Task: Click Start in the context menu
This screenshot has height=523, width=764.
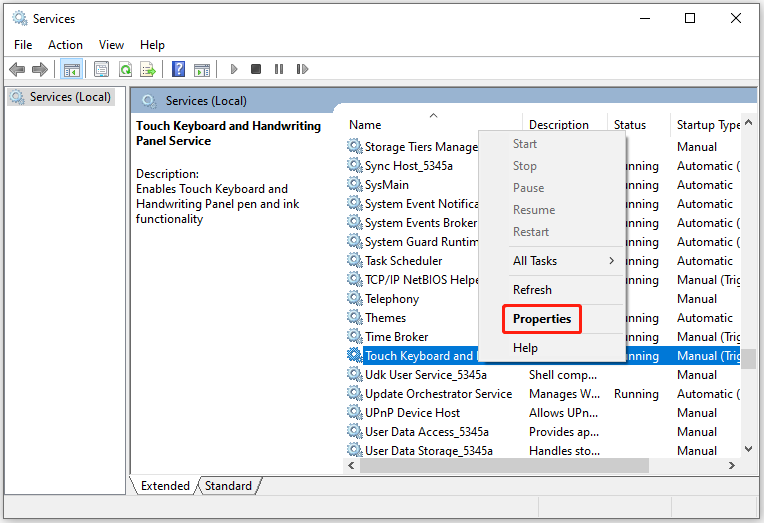Action: 525,144
